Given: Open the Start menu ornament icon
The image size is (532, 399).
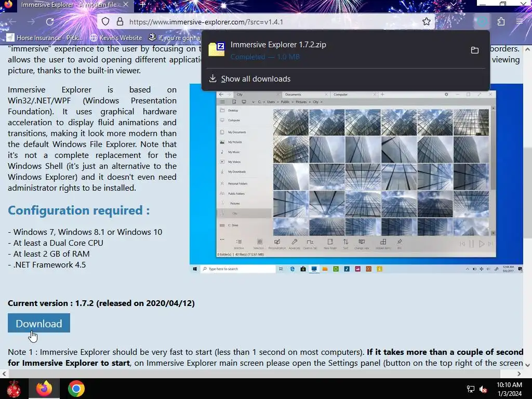Looking at the screenshot, I should tap(14, 389).
